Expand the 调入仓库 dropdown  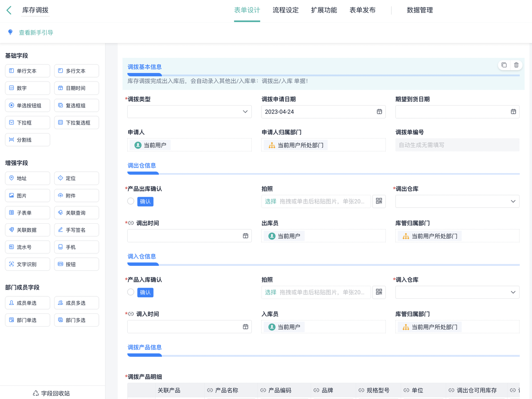coord(457,292)
